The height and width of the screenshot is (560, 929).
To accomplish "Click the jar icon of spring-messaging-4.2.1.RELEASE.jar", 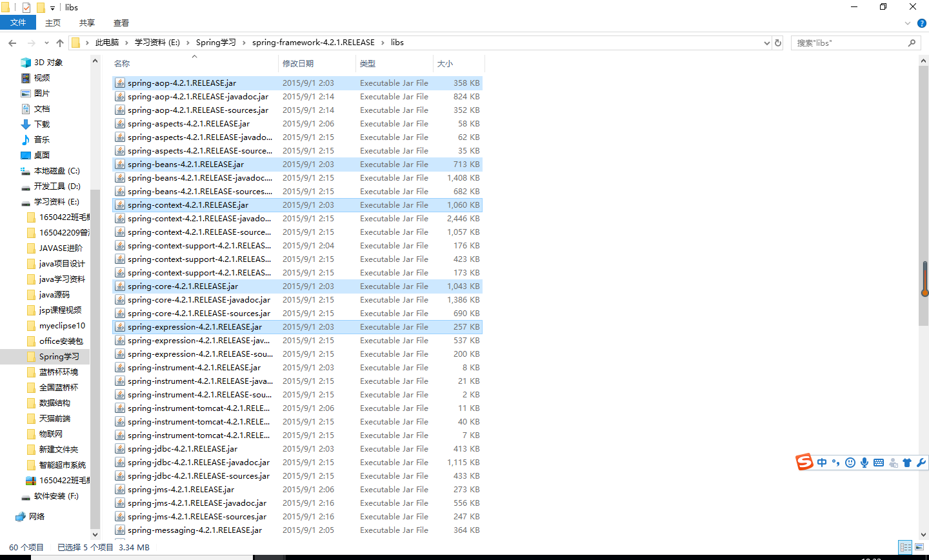I will (x=120, y=530).
